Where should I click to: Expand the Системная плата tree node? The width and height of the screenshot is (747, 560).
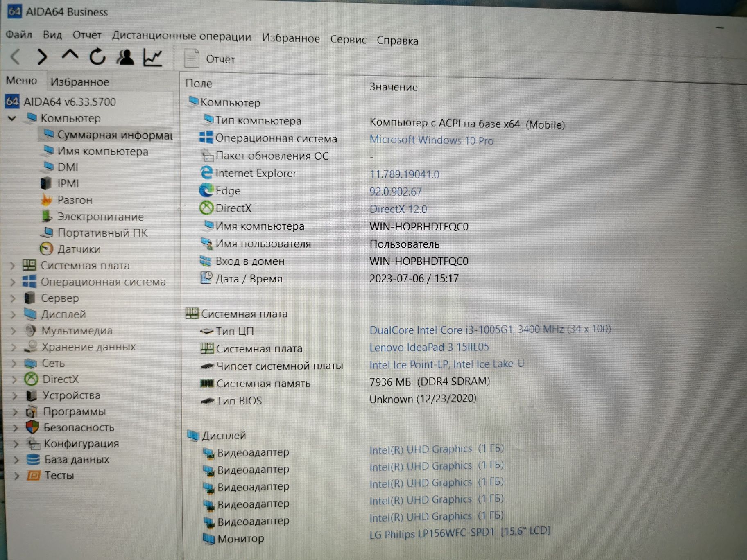coord(13,266)
